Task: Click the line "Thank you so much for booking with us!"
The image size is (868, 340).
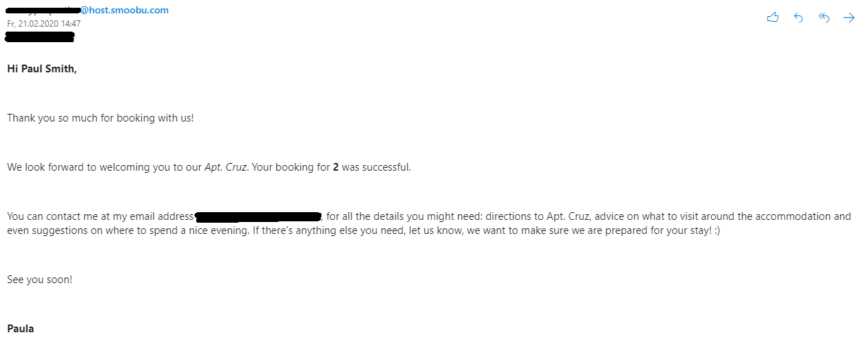Action: [x=100, y=118]
